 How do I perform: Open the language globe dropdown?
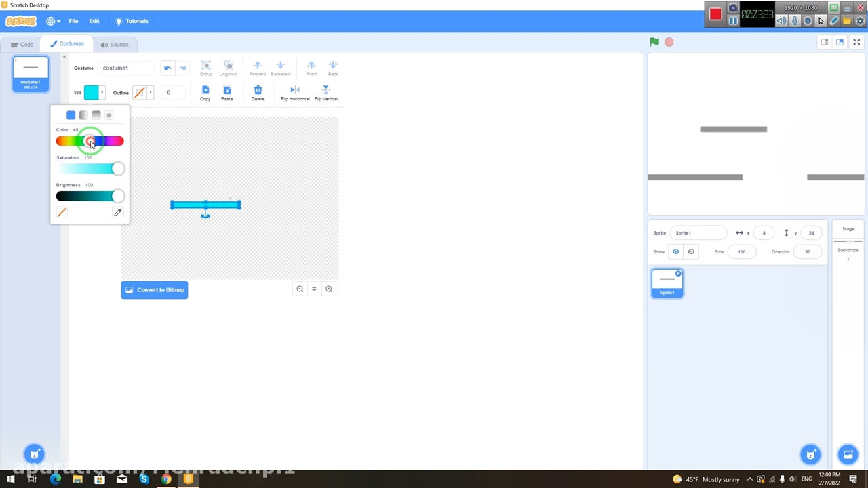point(53,21)
